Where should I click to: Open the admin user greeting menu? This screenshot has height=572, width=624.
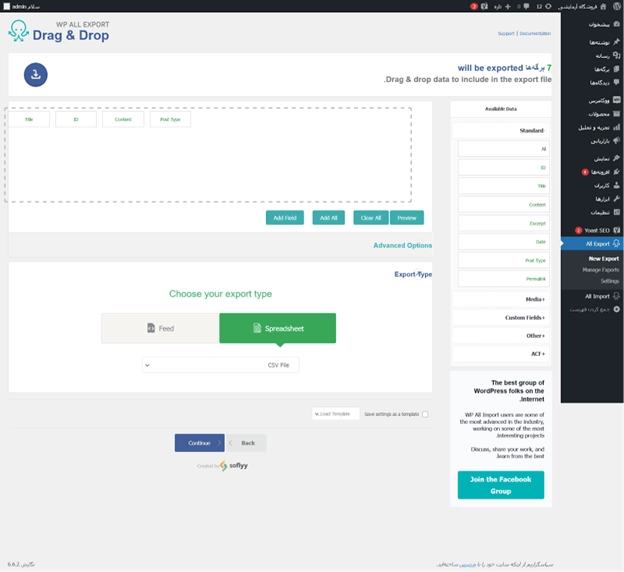(x=21, y=6)
